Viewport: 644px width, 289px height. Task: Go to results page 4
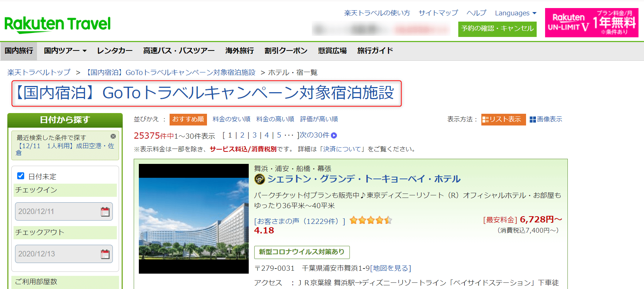click(267, 135)
